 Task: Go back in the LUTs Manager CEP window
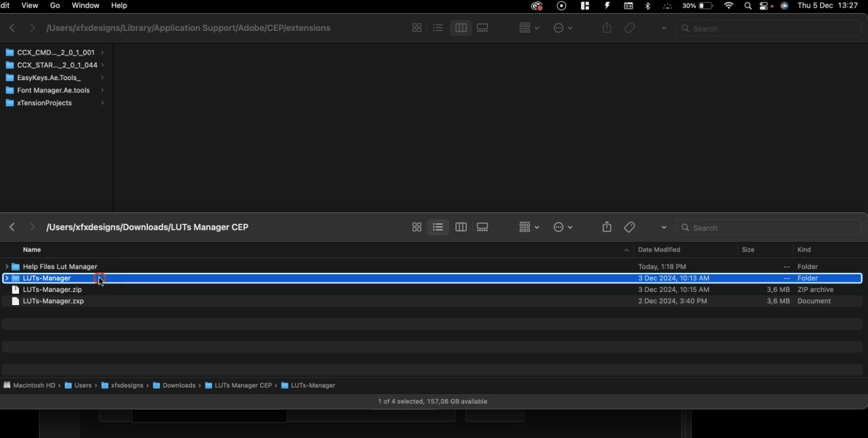[12, 227]
